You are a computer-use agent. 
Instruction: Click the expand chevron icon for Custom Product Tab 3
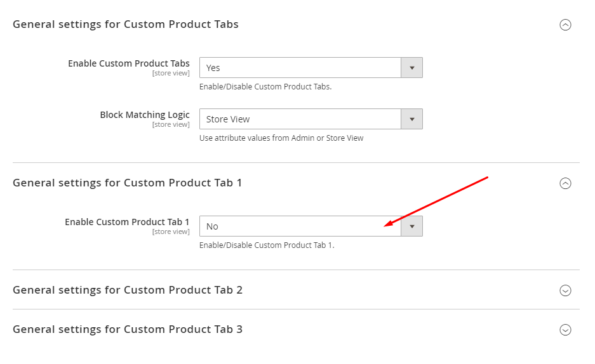(x=565, y=330)
